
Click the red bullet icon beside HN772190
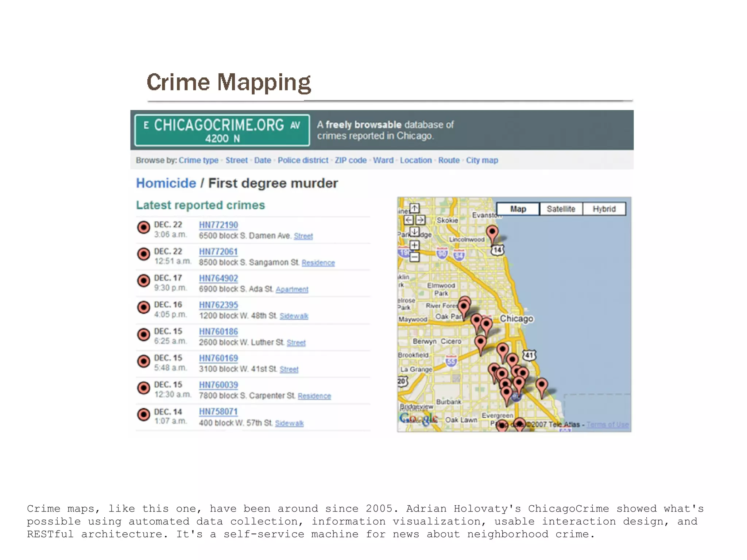click(x=143, y=227)
